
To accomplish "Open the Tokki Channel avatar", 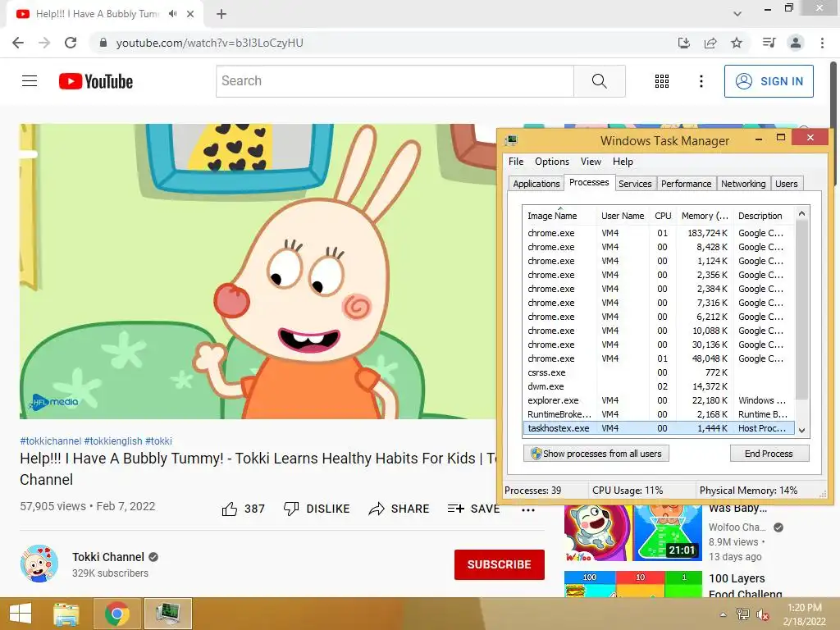I will tap(39, 564).
